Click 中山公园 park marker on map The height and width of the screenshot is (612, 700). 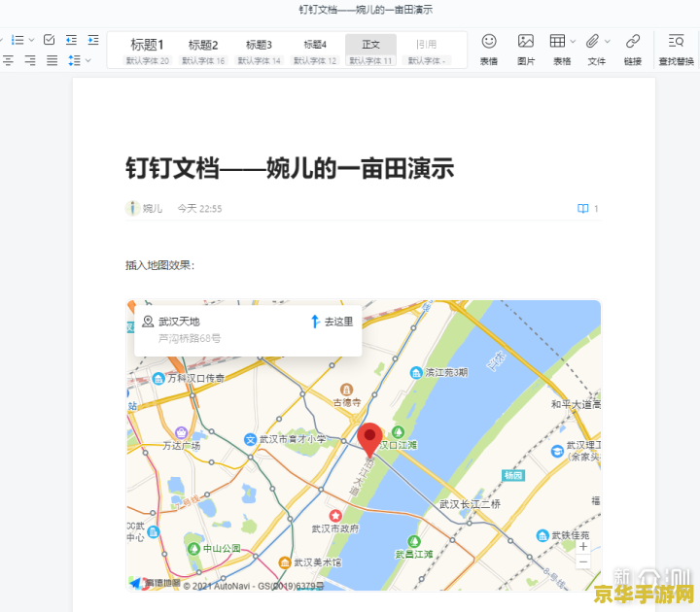(214, 548)
